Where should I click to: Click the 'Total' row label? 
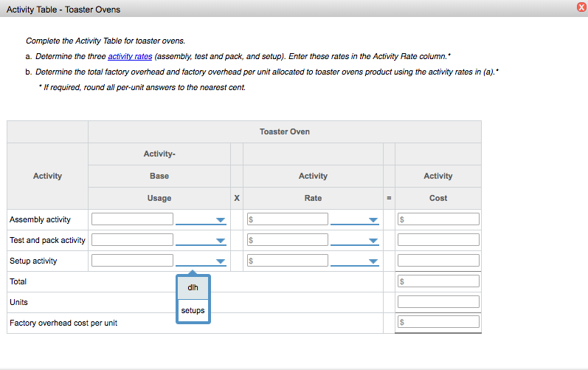(18, 281)
